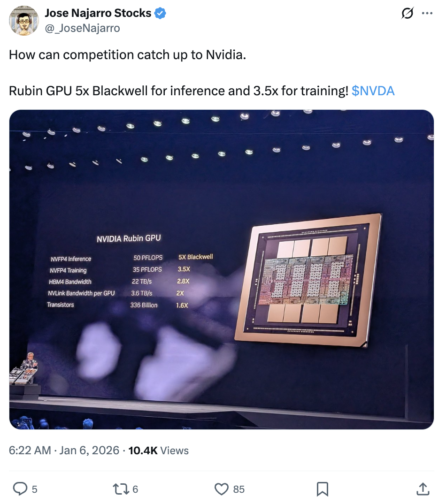This screenshot has height=504, width=446.
Task: Open the $NVDA cashtag link
Action: (x=373, y=91)
